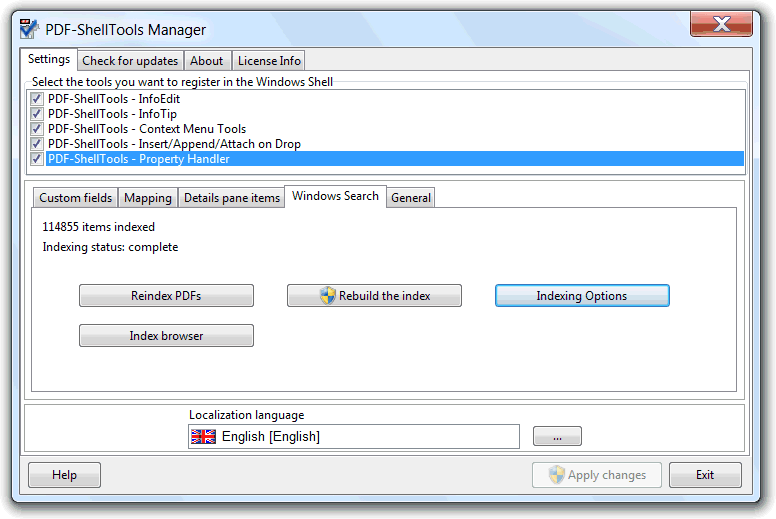Disable the Context Menu Tools checkbox
The image size is (776, 519).
(37, 129)
